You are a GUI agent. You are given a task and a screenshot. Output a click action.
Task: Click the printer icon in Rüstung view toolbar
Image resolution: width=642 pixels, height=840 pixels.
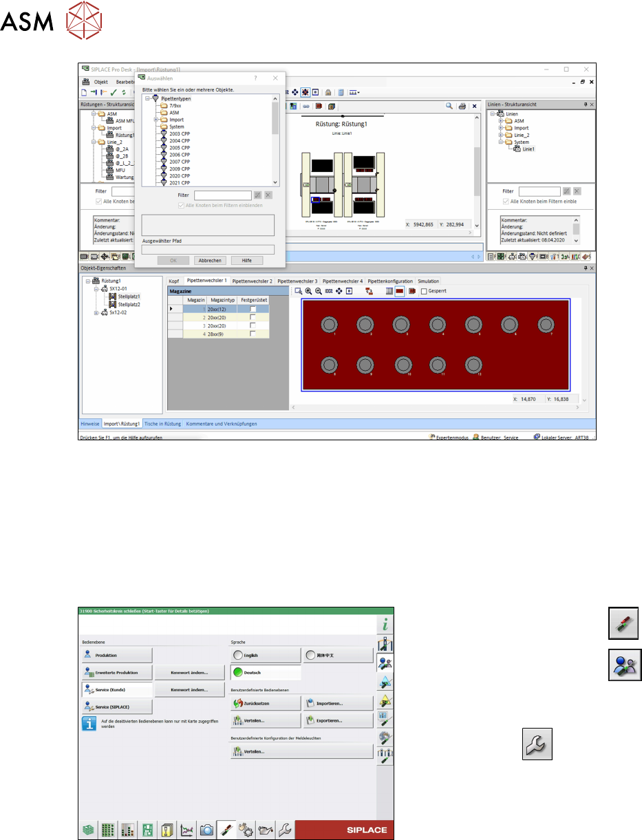click(462, 106)
